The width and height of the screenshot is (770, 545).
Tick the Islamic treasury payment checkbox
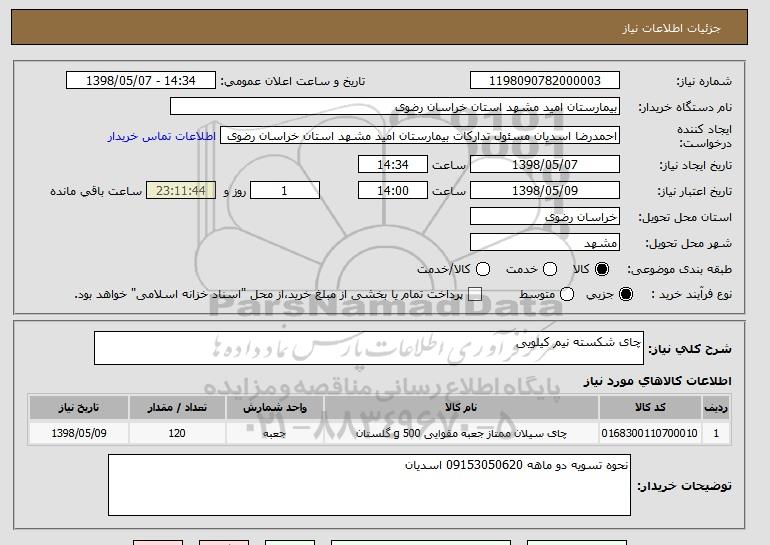pyautogui.click(x=474, y=294)
